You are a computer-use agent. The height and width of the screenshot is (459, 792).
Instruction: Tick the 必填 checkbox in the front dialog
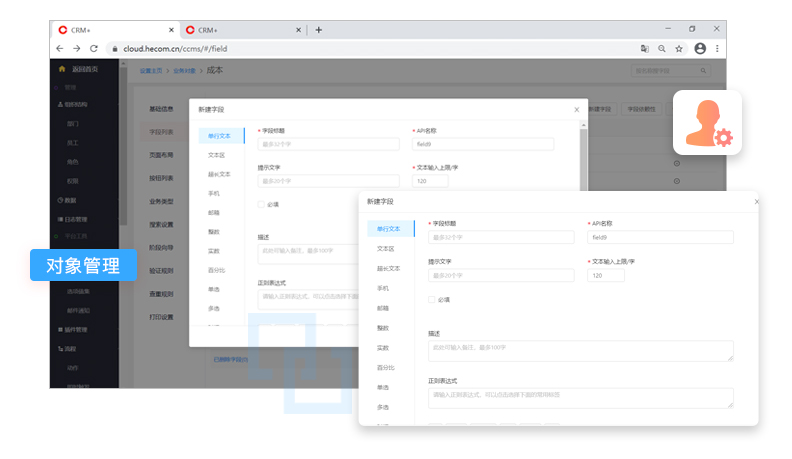pos(431,299)
